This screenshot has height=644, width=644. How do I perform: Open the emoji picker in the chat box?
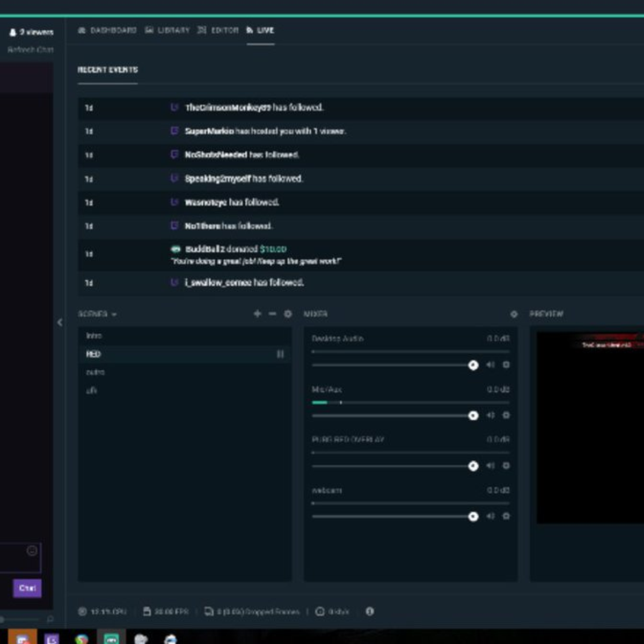pyautogui.click(x=31, y=550)
